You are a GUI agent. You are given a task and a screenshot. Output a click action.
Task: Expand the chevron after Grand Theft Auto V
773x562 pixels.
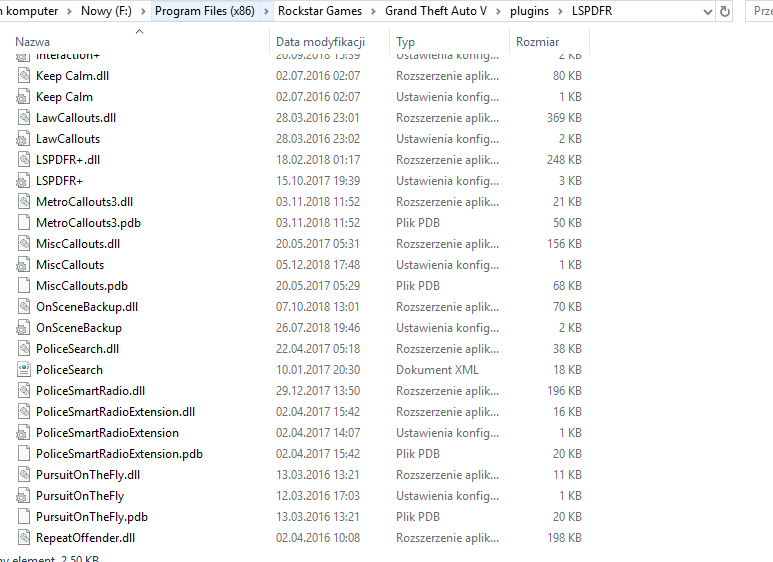point(498,11)
